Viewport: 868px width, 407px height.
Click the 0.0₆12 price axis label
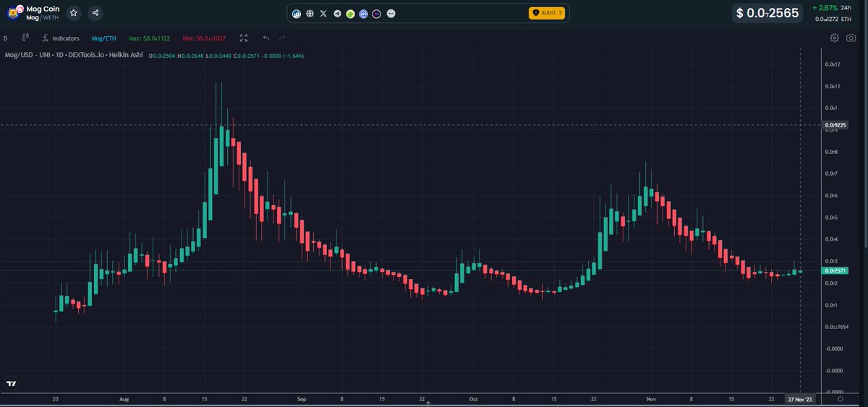(833, 64)
